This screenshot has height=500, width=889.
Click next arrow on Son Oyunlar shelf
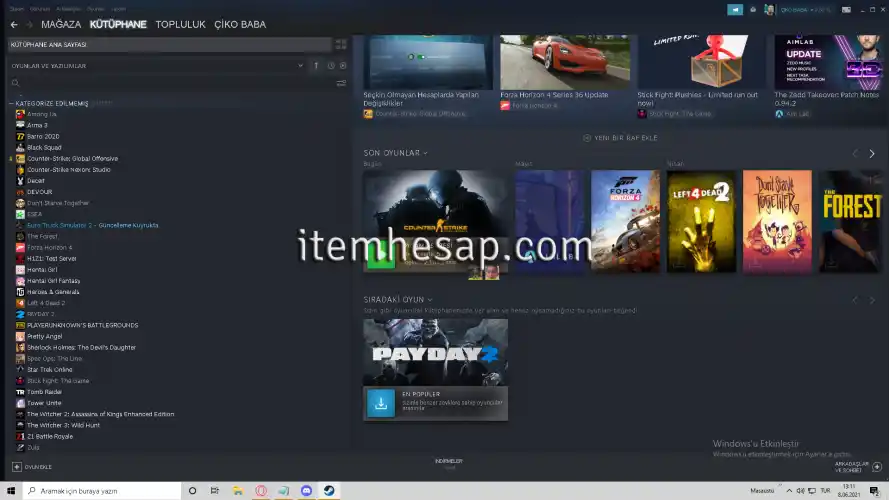pos(871,153)
